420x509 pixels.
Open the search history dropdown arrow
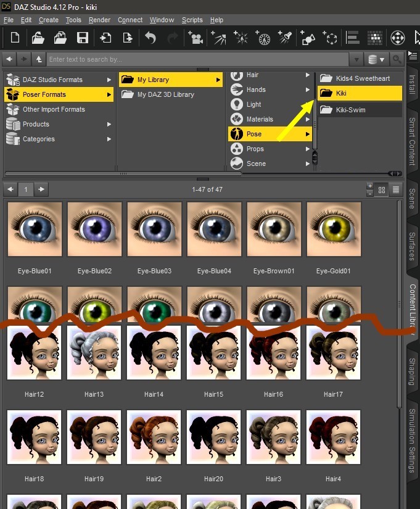pos(356,59)
